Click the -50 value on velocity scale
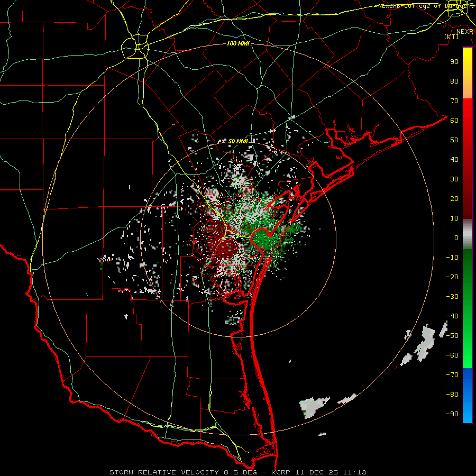Viewport: 476px width, 476px height. [x=452, y=336]
